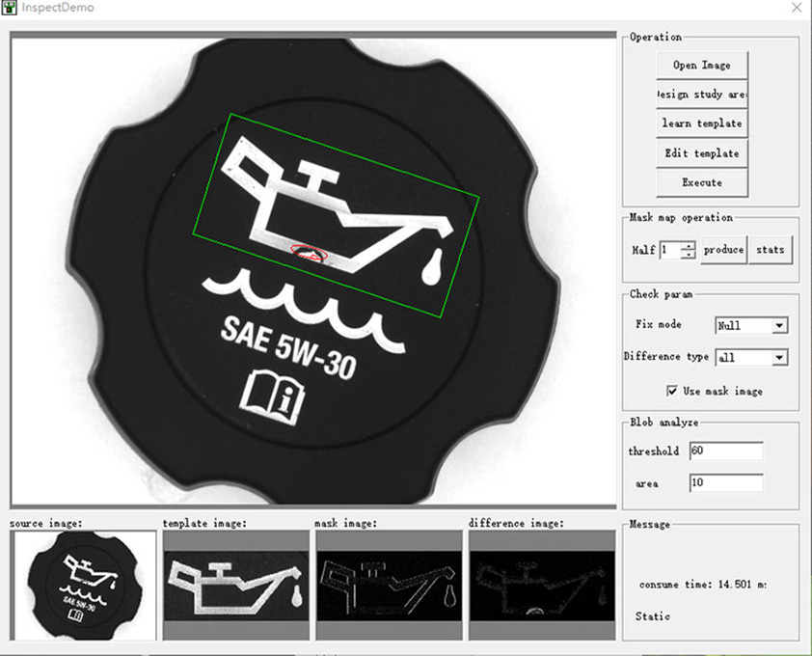Image resolution: width=812 pixels, height=656 pixels.
Task: Open Edit template
Action: [x=701, y=153]
